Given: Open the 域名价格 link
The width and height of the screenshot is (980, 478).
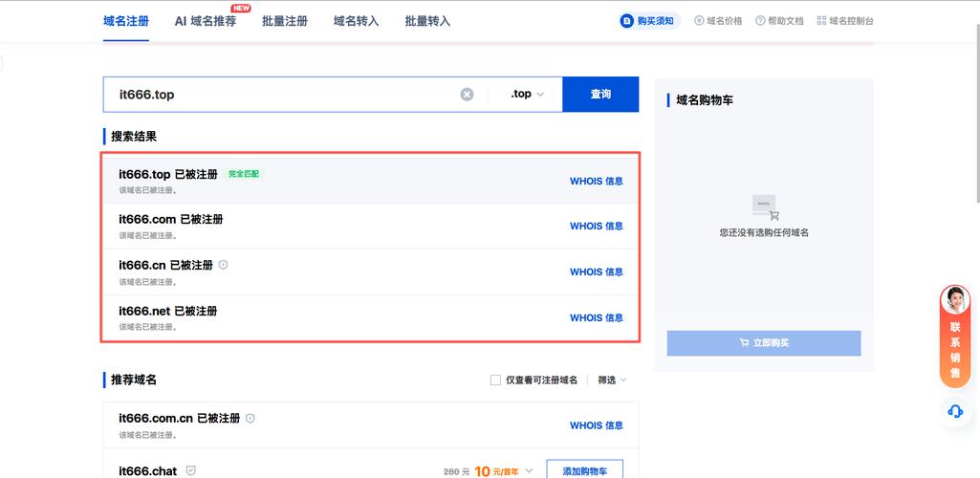Looking at the screenshot, I should click(718, 21).
